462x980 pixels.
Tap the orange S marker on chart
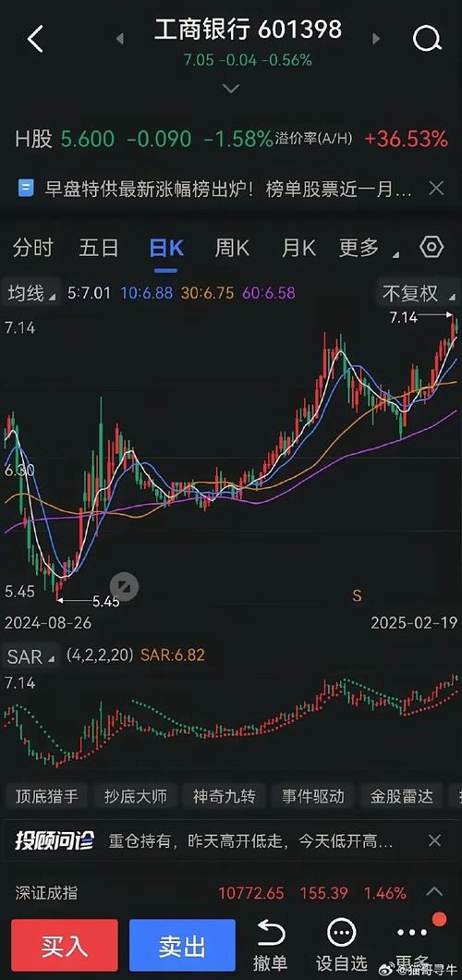[x=357, y=595]
